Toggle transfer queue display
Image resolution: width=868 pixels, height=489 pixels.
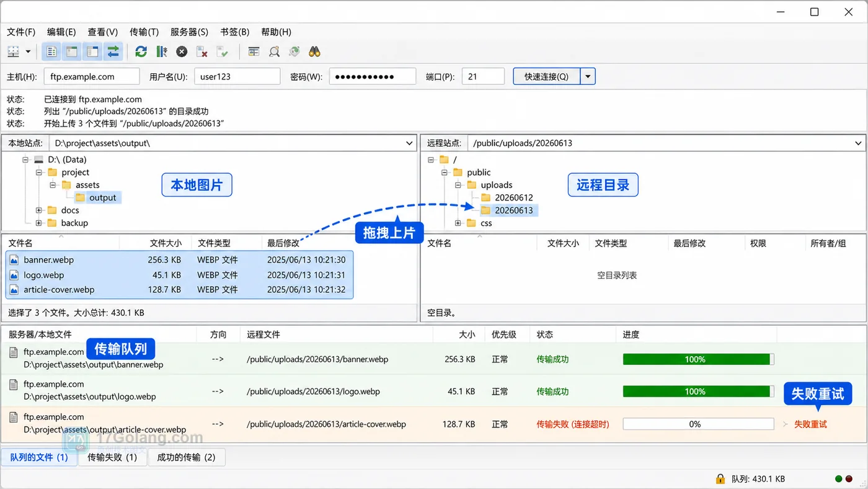[113, 52]
